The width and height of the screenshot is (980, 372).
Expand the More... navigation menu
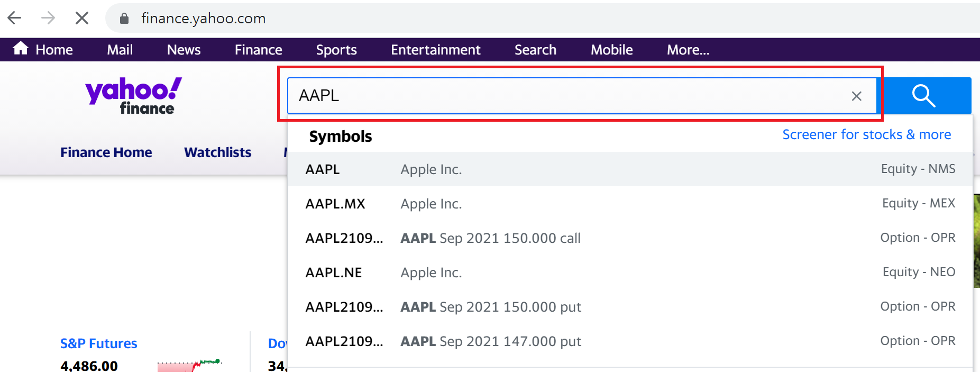click(x=688, y=50)
